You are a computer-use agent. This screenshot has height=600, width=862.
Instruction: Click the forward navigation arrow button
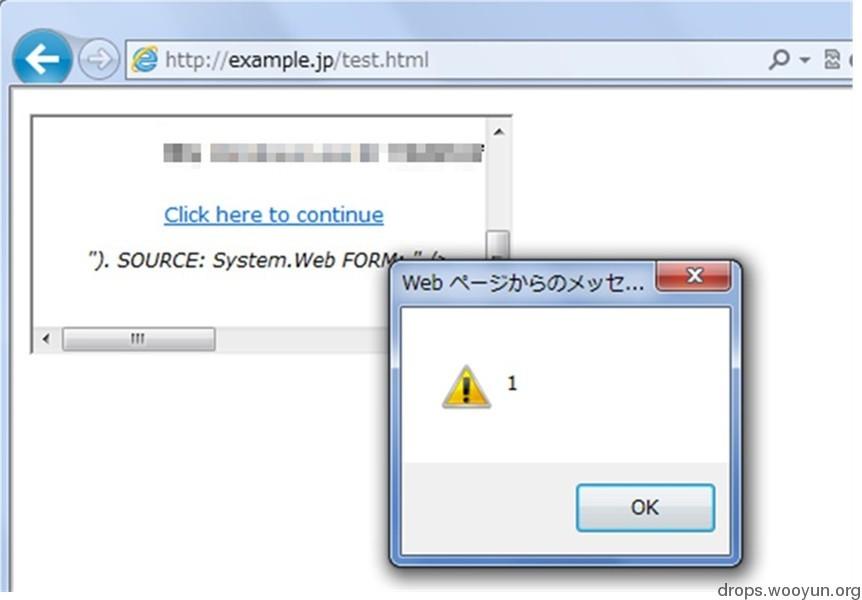(x=99, y=59)
